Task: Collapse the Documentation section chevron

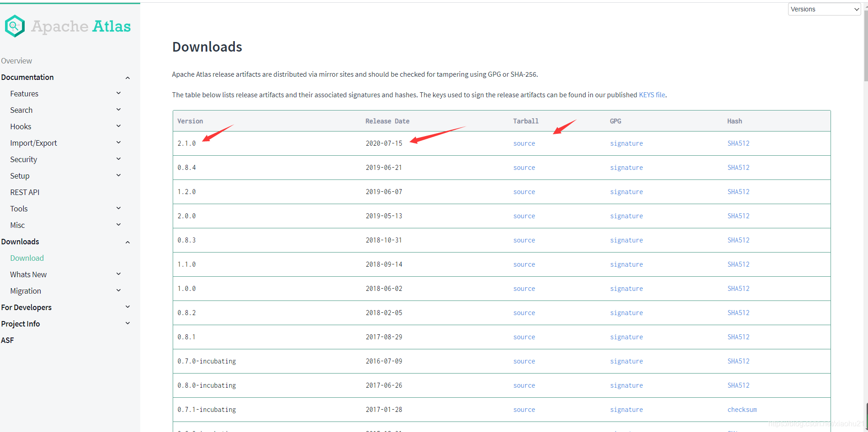Action: point(127,78)
